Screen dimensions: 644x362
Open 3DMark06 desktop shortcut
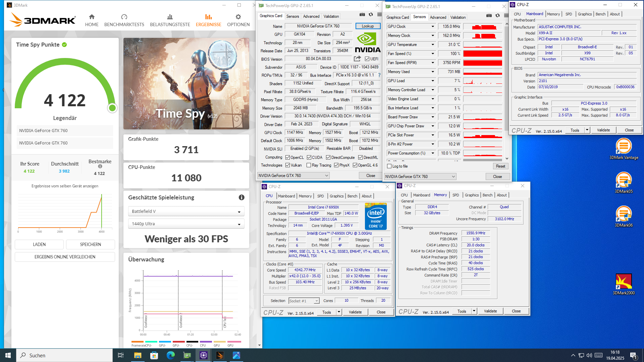pyautogui.click(x=624, y=217)
